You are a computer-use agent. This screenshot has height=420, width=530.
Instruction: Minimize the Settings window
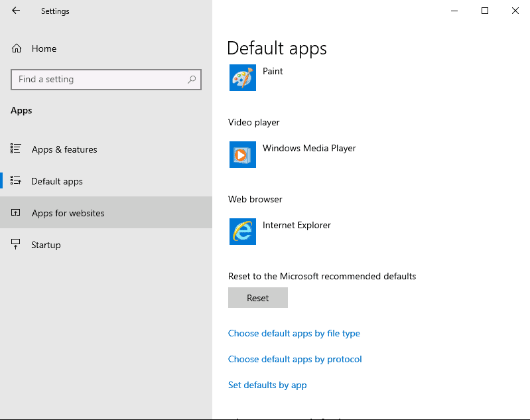(454, 11)
